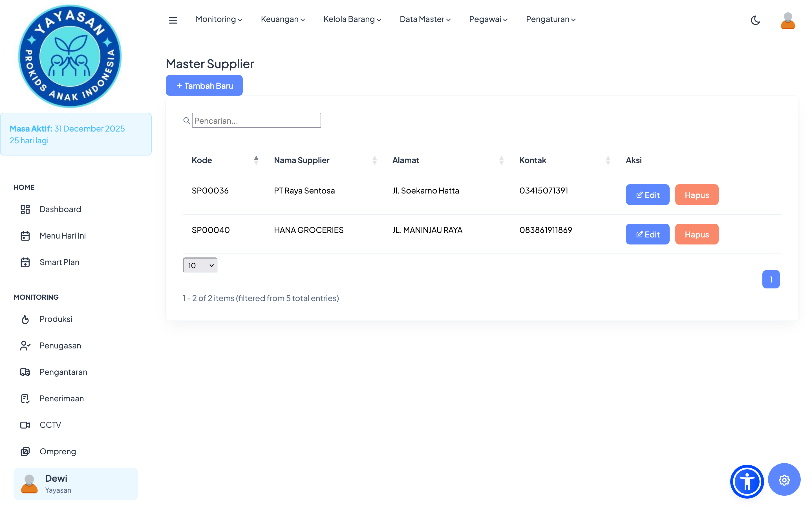Viewport: 812px width, 507px height.
Task: Sort table by Nama Supplier column
Action: coord(374,160)
